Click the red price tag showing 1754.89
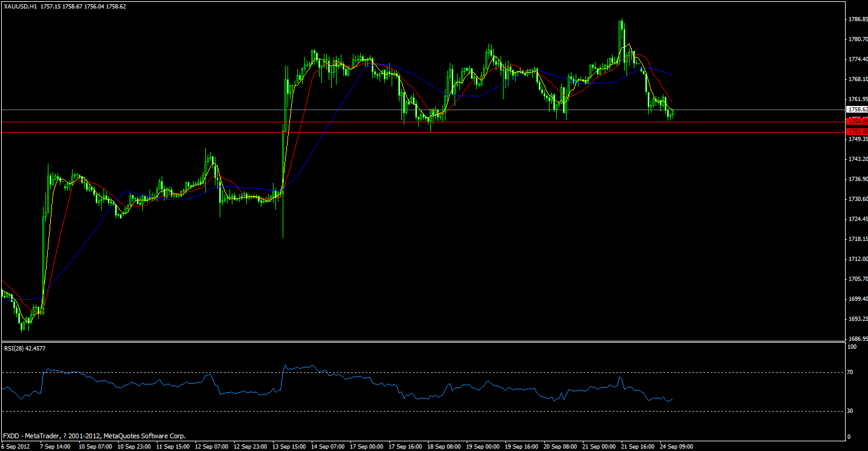 [x=856, y=122]
